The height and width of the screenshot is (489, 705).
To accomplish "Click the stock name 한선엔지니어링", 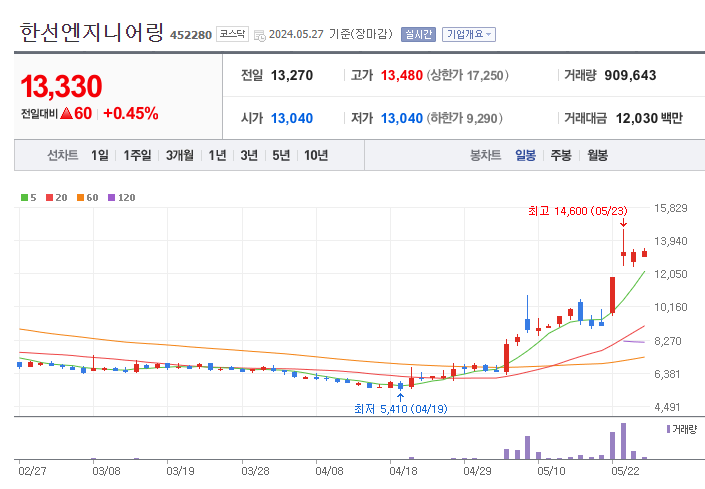I will tap(92, 32).
